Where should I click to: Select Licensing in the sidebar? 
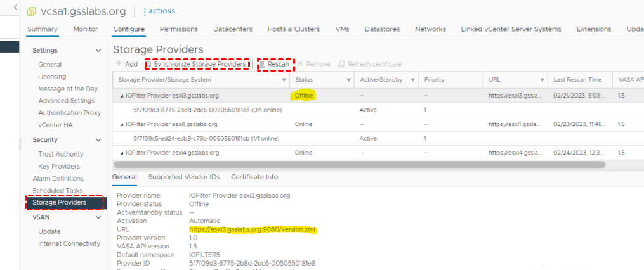(x=52, y=77)
